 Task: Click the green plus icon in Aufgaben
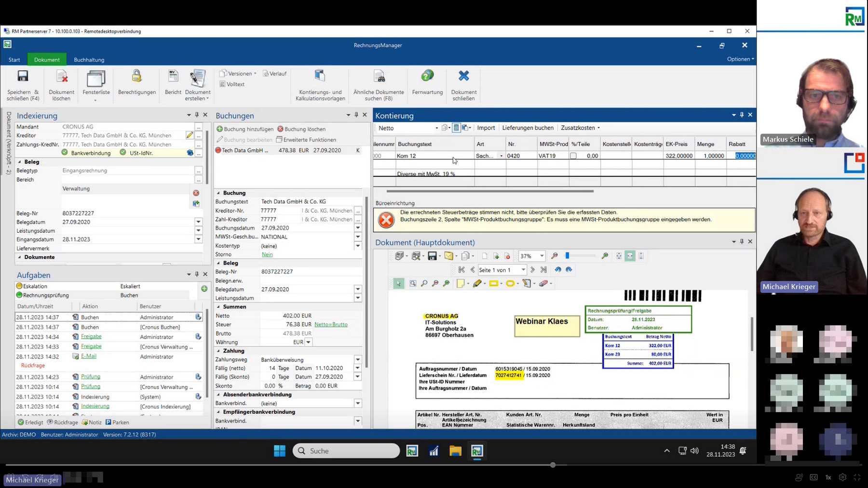(x=204, y=289)
